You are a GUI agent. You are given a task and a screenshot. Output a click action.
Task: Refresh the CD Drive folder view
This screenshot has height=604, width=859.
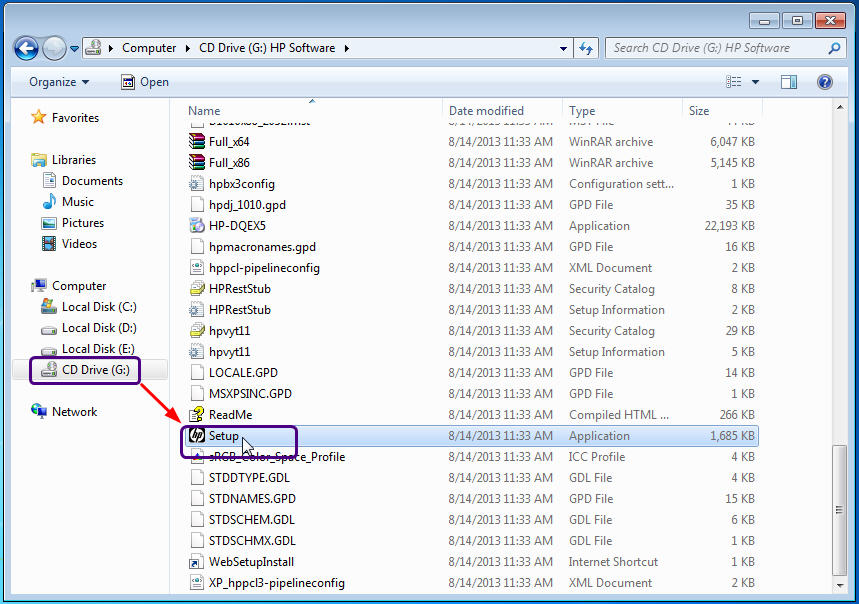click(586, 49)
